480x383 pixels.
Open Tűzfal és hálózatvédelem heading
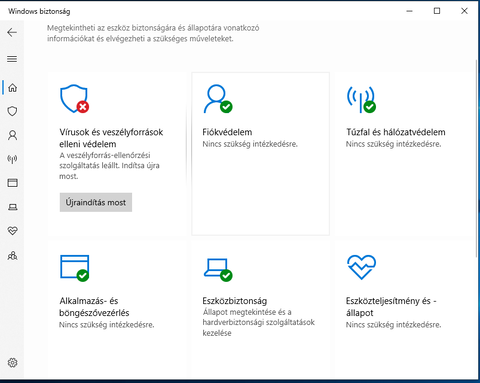(396, 132)
